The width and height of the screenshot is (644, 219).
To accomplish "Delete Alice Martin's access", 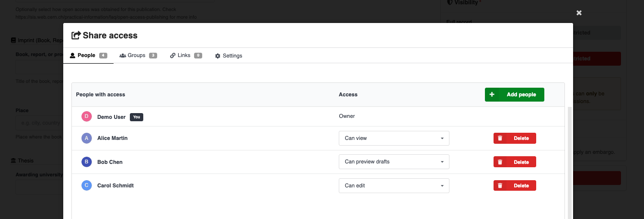I will coord(515,138).
